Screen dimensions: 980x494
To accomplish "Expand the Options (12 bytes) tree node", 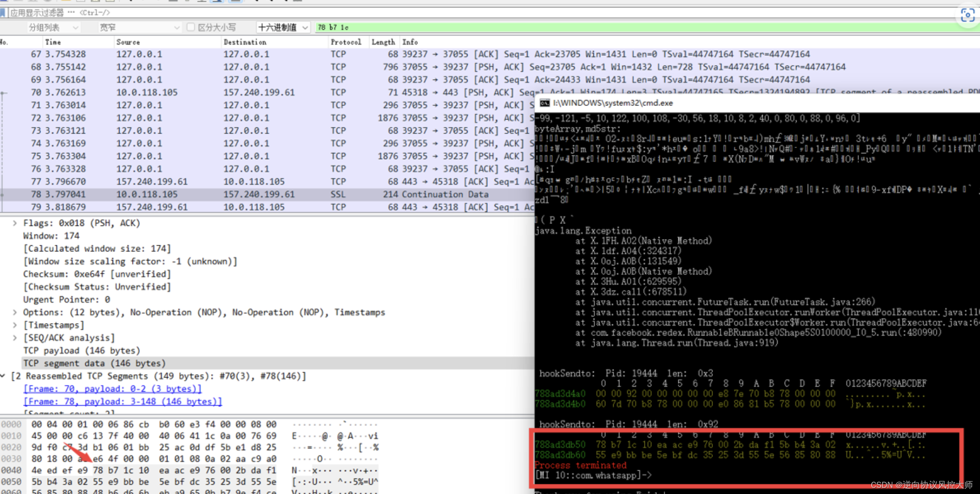I will point(15,312).
